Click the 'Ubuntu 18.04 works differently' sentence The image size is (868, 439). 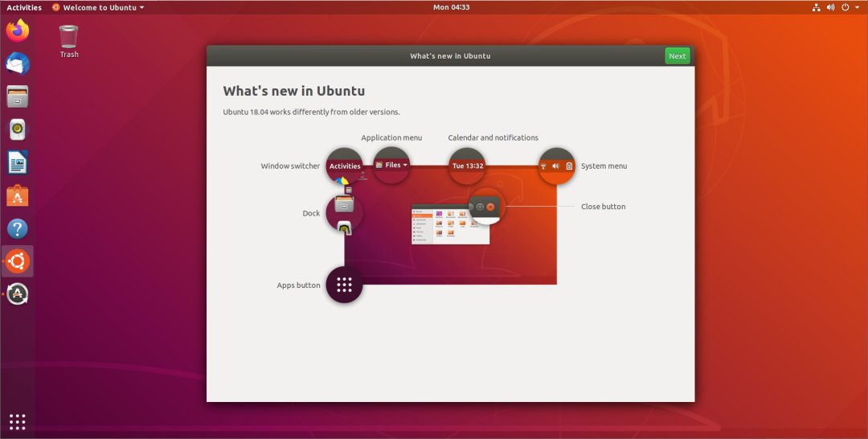point(311,112)
